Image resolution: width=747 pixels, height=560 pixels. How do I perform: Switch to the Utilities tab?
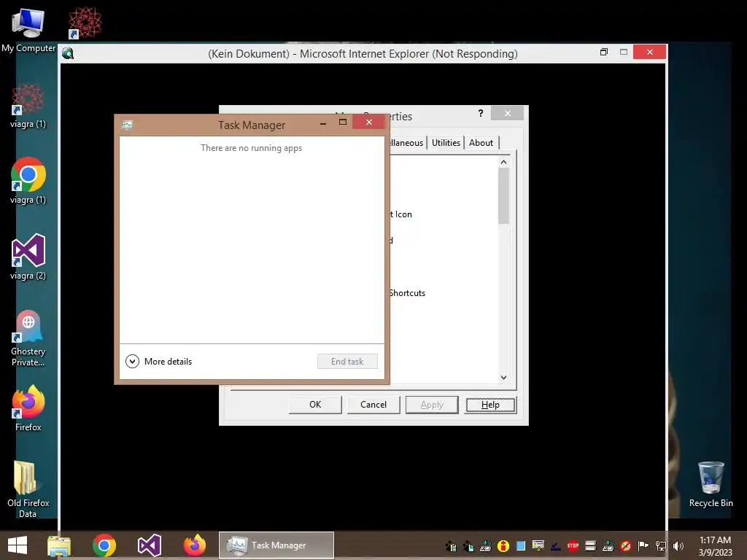[446, 143]
